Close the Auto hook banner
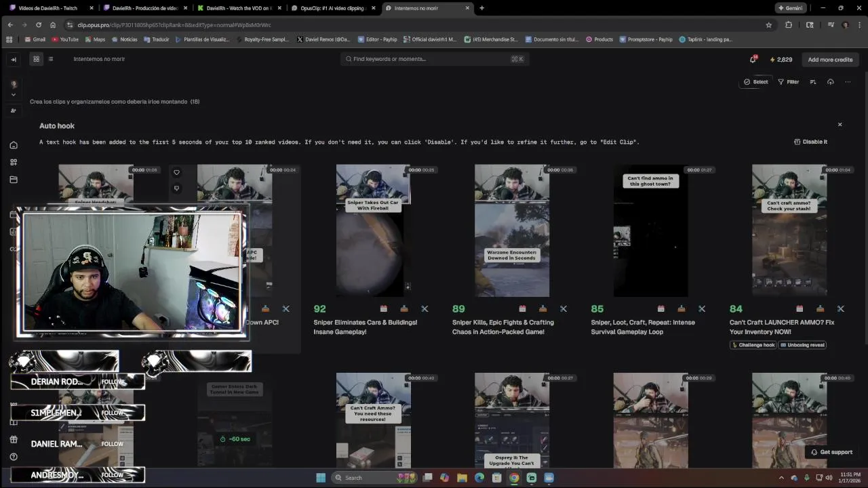868x488 pixels. [840, 125]
